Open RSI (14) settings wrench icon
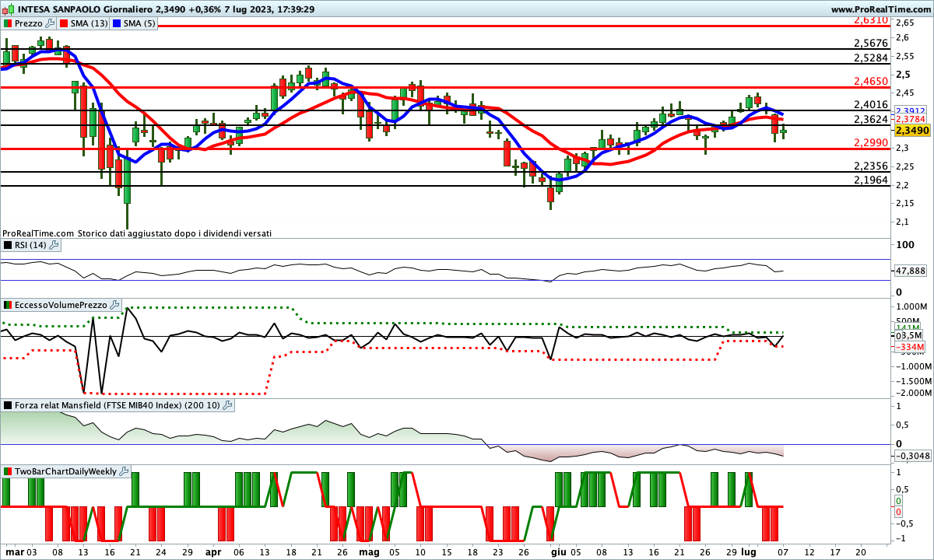Viewport: 934px width, 560px height. [54, 245]
